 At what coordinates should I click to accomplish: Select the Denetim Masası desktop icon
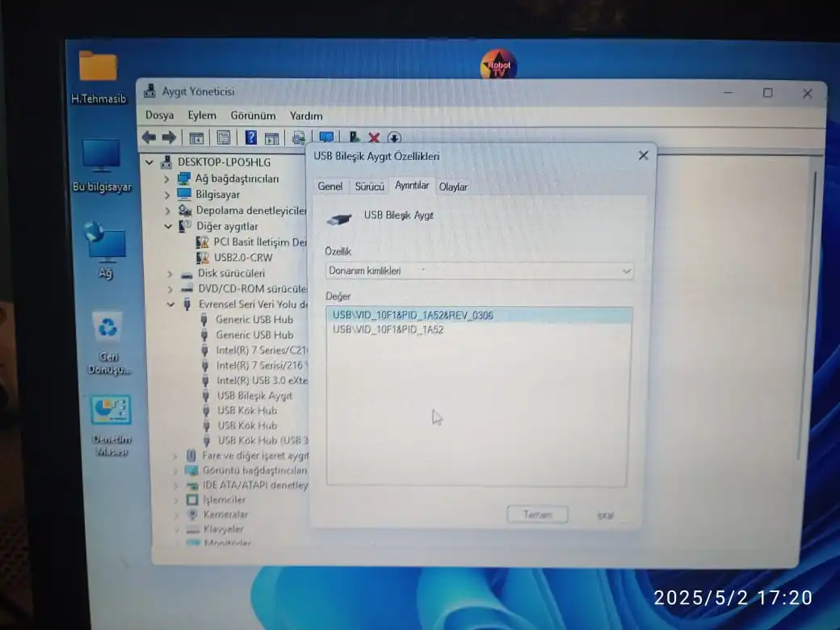[x=111, y=426]
